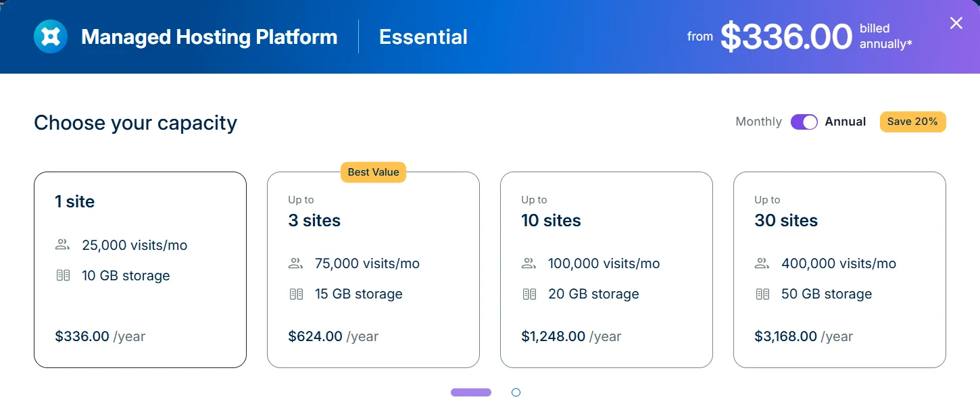Click the 20 GB storage text
The image size is (980, 412).
[593, 294]
